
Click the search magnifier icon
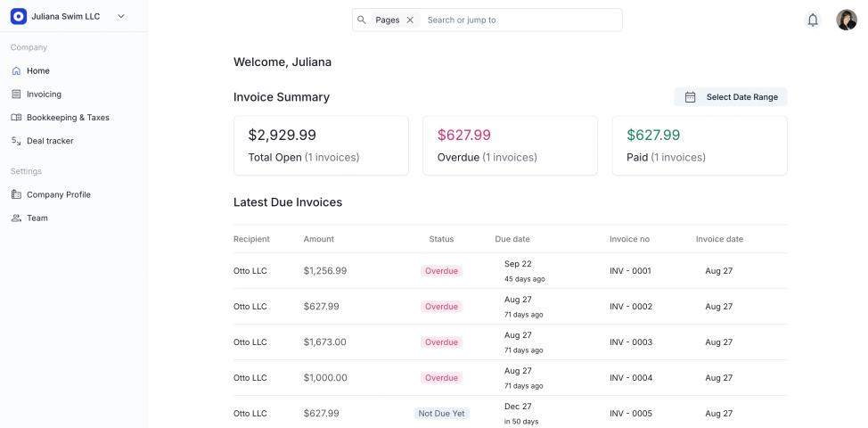tap(362, 20)
